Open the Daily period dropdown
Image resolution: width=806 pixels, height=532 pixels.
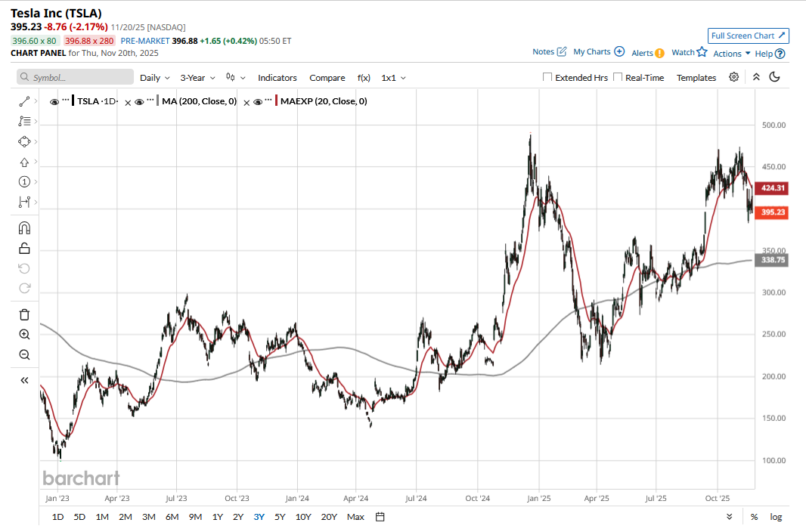(155, 78)
